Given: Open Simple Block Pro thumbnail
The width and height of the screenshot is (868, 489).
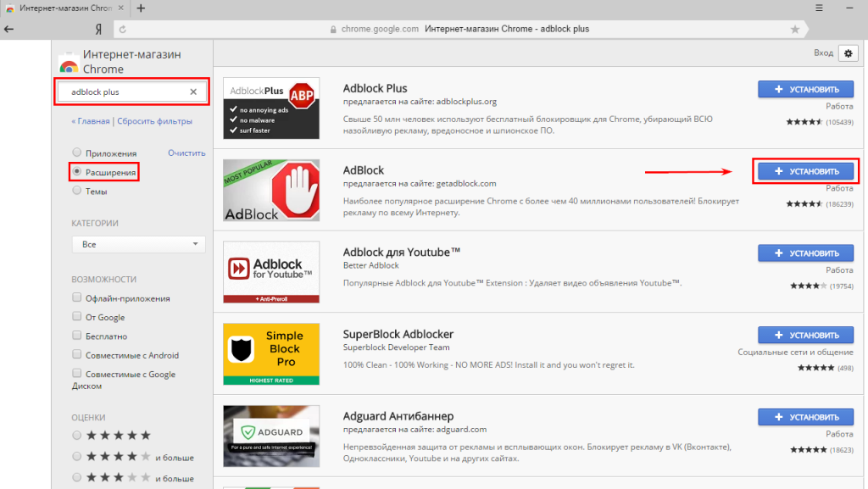Looking at the screenshot, I should coord(271,354).
